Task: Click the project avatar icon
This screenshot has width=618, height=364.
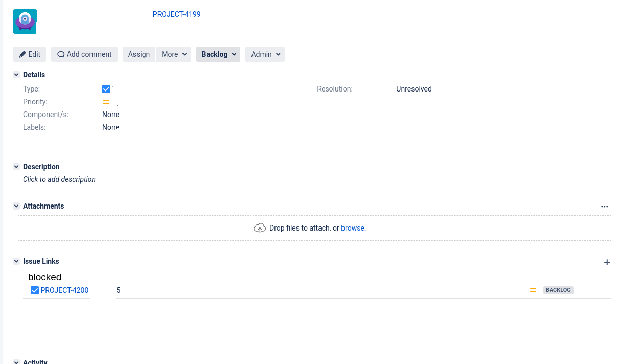Action: pos(25,21)
